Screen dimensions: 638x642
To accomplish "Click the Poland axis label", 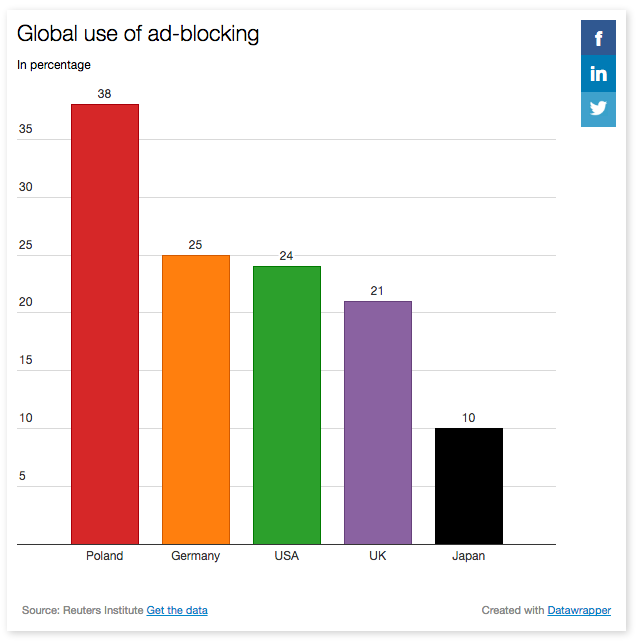I will (105, 556).
